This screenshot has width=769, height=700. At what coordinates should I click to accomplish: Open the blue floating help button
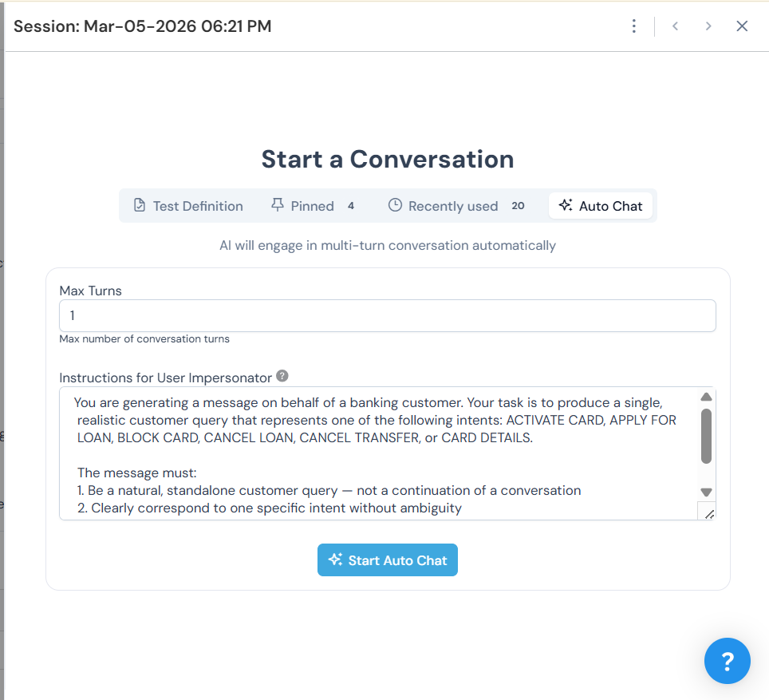click(727, 661)
